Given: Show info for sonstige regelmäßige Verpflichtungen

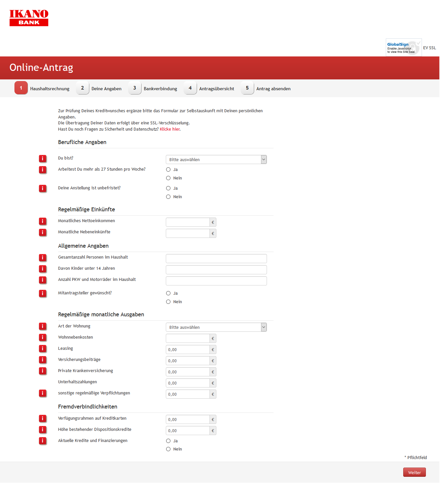Looking at the screenshot, I should point(43,393).
